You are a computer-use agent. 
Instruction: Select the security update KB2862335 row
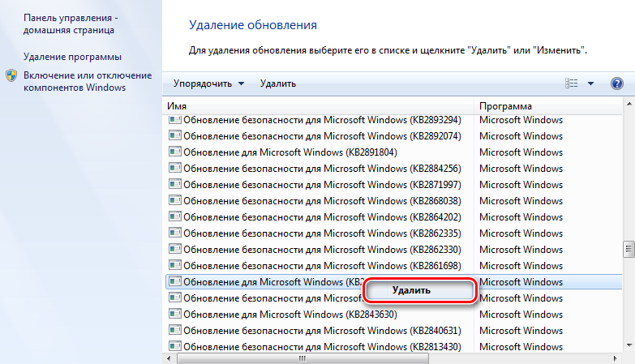(322, 233)
